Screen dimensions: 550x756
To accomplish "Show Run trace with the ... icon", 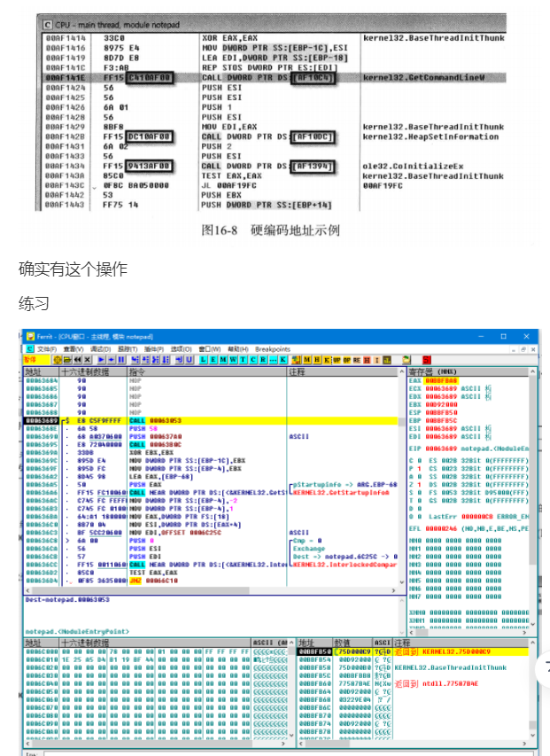I will [x=273, y=359].
